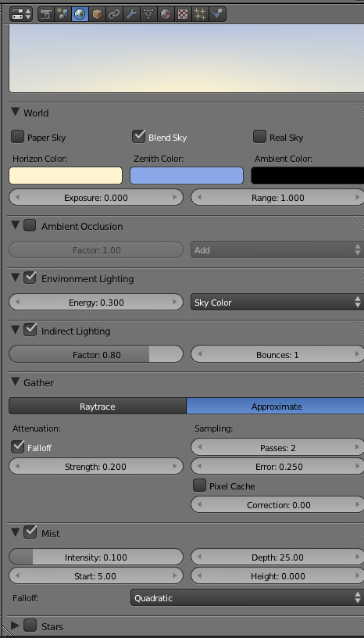The height and width of the screenshot is (638, 364).
Task: Uncheck Falloff under Attenuation
Action: pos(17,446)
